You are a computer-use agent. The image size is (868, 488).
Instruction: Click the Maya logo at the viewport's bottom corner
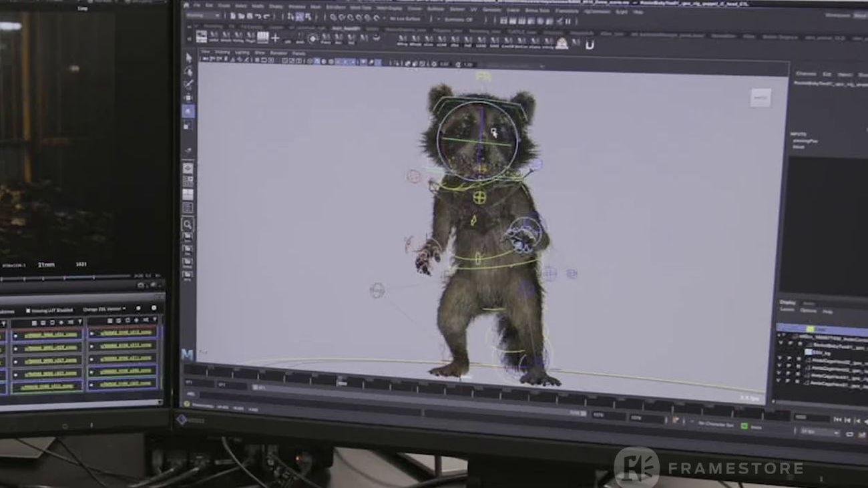pos(187,354)
